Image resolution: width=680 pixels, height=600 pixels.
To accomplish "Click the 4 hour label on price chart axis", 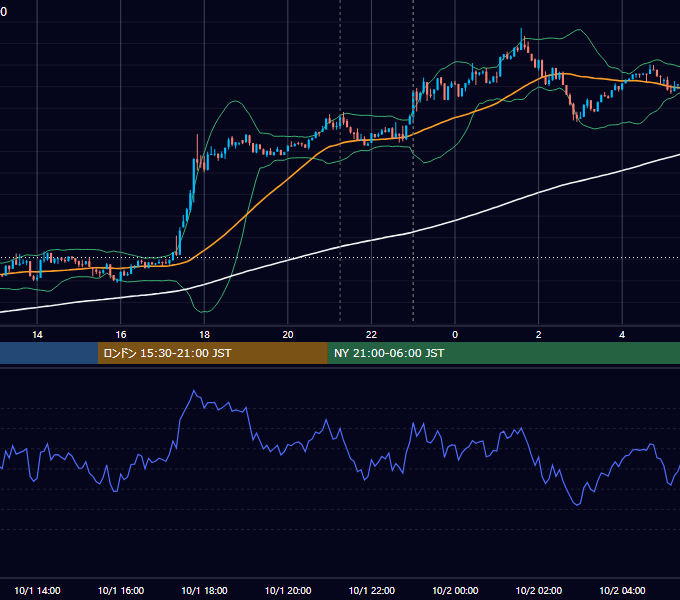I will pyautogui.click(x=622, y=335).
